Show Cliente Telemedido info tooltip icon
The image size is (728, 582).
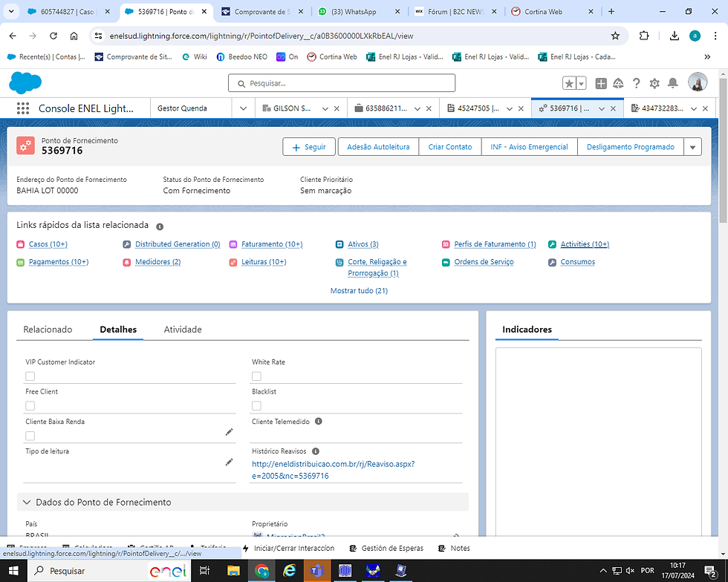tap(319, 422)
